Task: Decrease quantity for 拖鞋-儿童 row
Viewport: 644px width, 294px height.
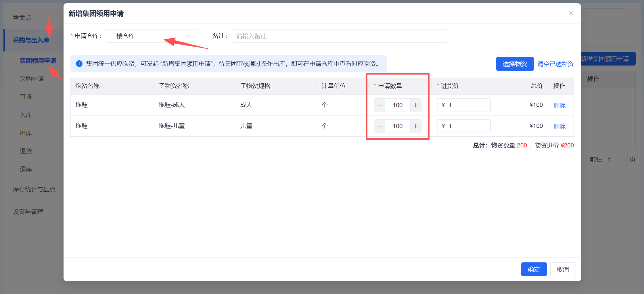Action: pos(379,126)
